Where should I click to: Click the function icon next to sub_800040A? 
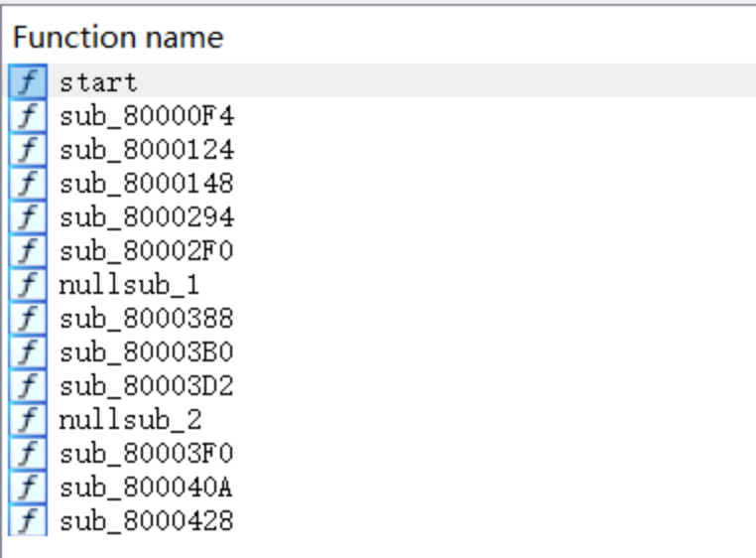(x=28, y=487)
